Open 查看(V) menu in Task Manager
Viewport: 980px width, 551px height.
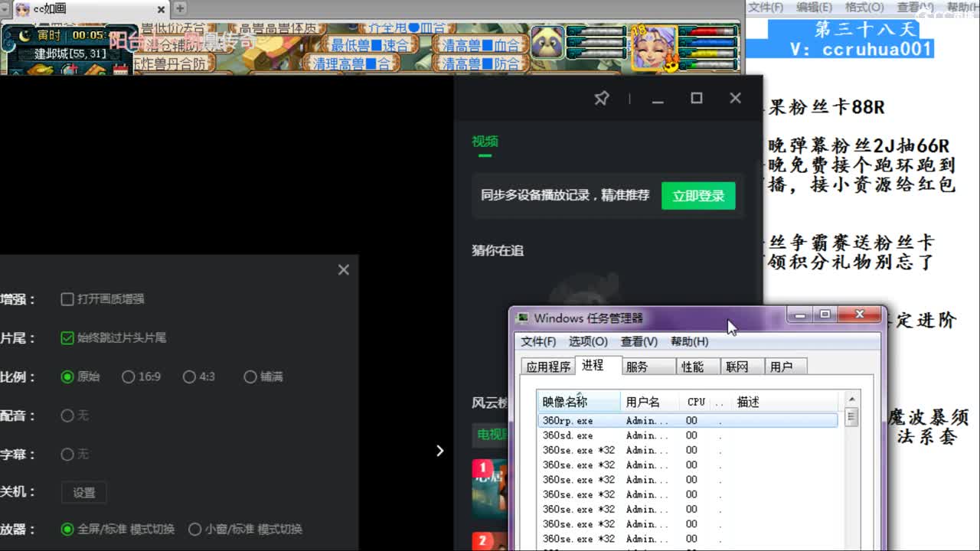[639, 341]
